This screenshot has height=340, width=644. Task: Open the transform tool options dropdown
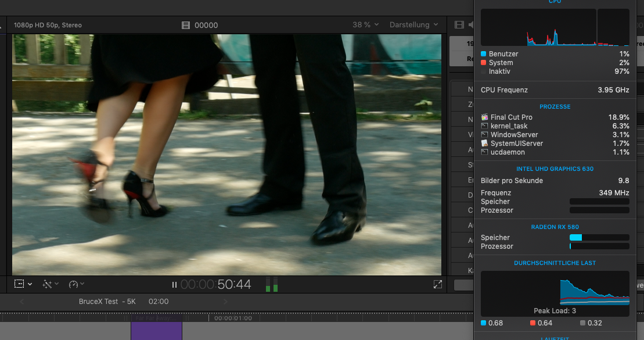tap(23, 284)
